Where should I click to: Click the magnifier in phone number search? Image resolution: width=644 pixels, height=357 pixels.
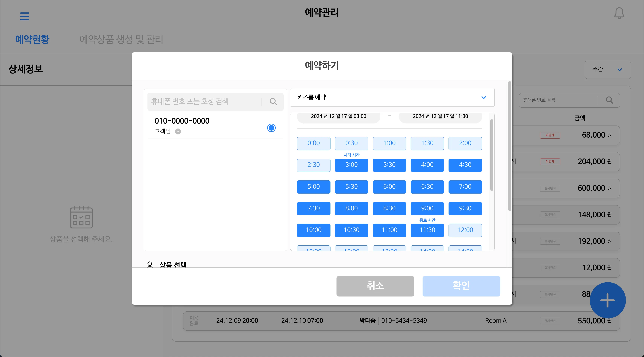[609, 100]
